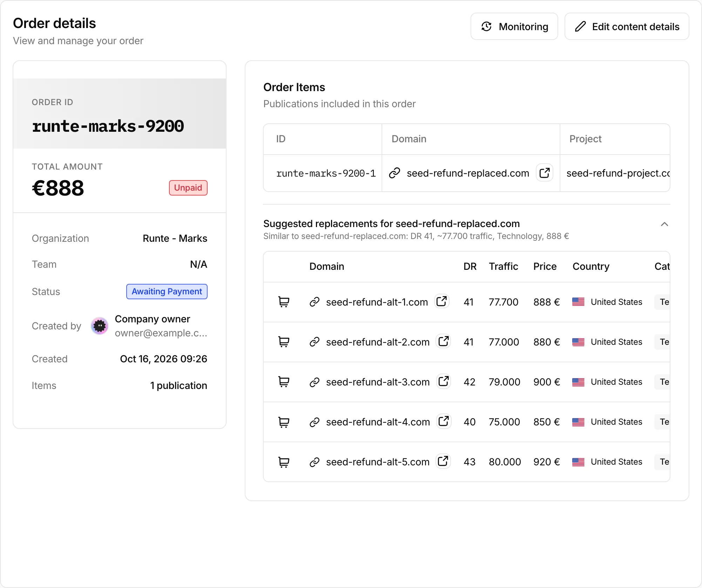Add seed-refund-alt-1.com to cart
This screenshot has height=588, width=702.
(x=284, y=302)
